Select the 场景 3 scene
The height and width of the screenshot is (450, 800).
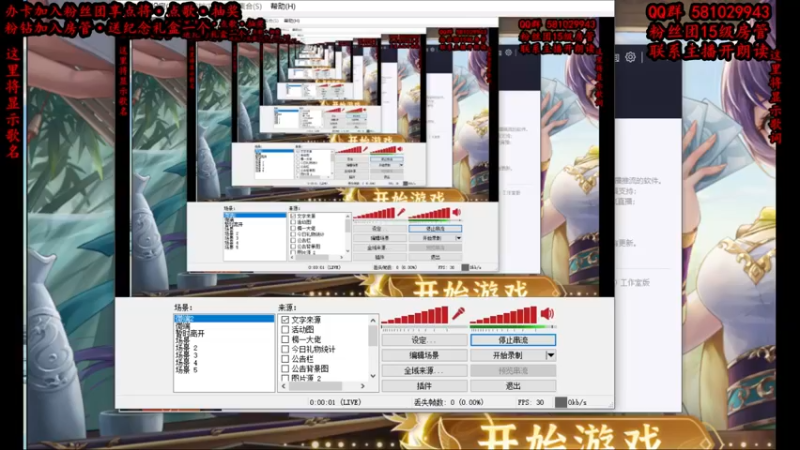pyautogui.click(x=186, y=355)
